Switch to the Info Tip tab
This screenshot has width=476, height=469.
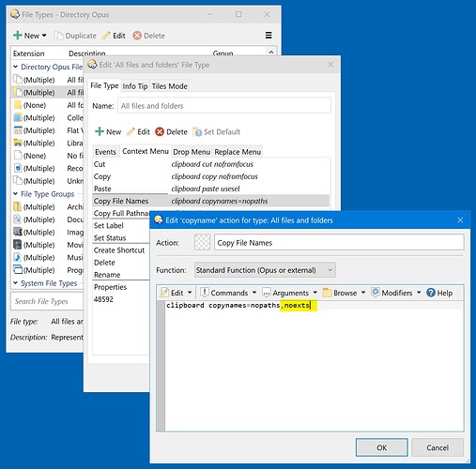click(135, 86)
